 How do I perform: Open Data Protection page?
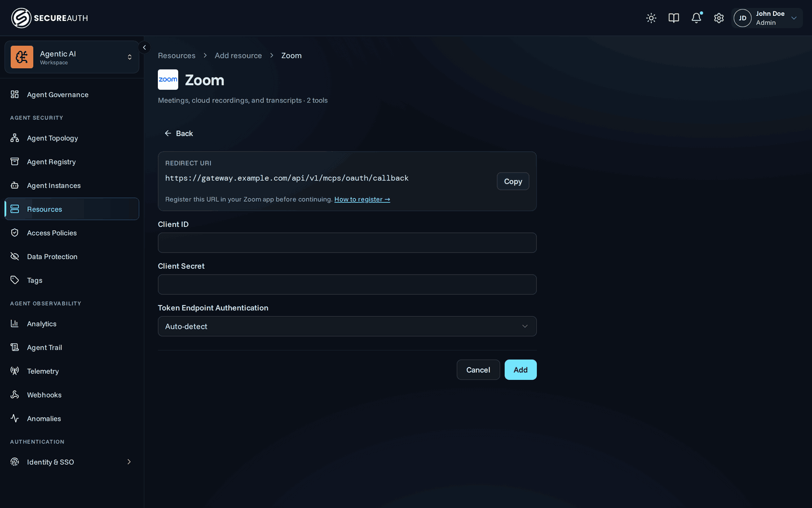pyautogui.click(x=72, y=256)
